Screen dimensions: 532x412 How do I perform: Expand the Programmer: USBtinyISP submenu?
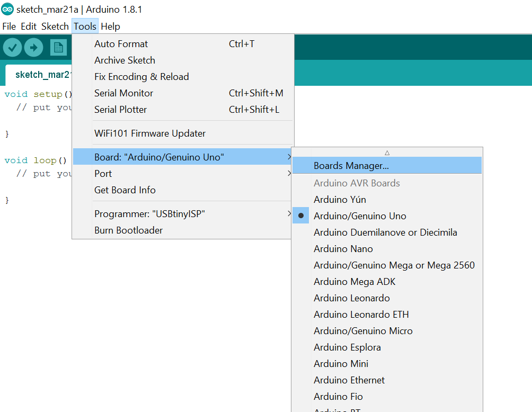pyautogui.click(x=182, y=214)
